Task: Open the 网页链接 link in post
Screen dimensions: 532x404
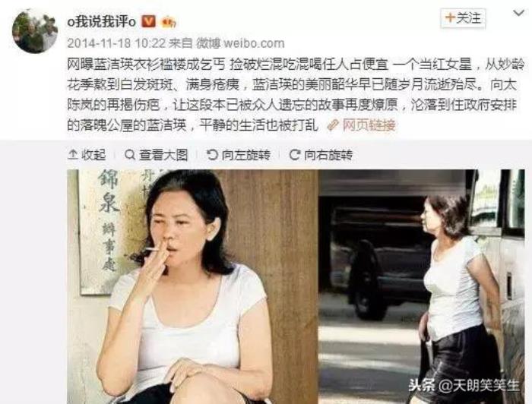Action: pyautogui.click(x=369, y=125)
